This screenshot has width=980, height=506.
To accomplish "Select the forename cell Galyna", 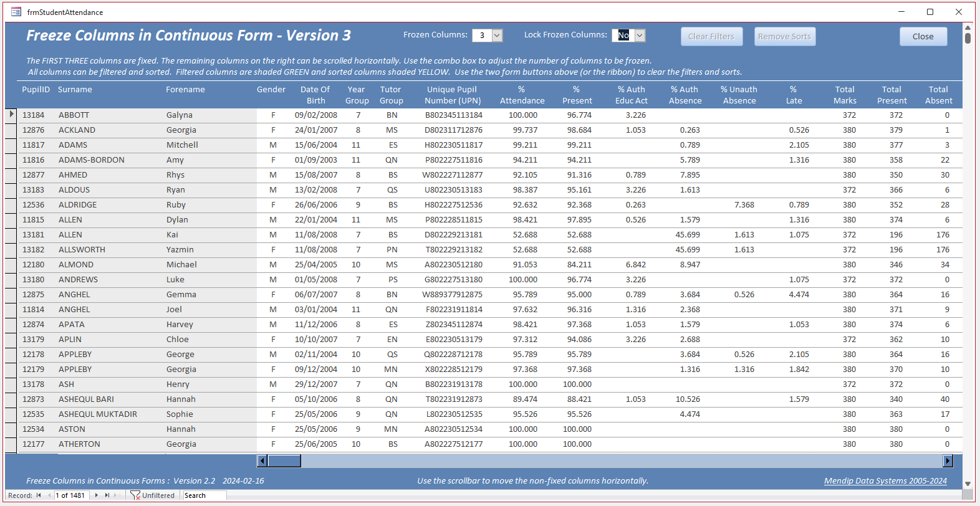I will click(x=180, y=115).
